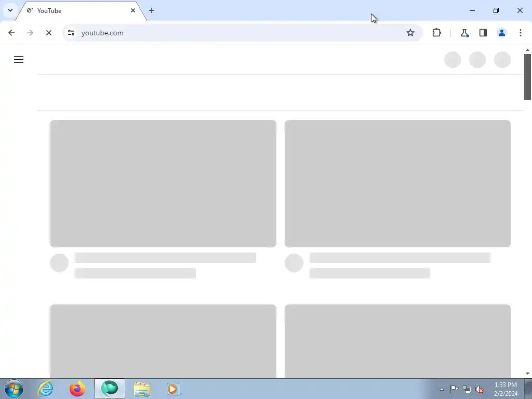Click the page scroll-down arrow
The width and height of the screenshot is (532, 399).
527,374
